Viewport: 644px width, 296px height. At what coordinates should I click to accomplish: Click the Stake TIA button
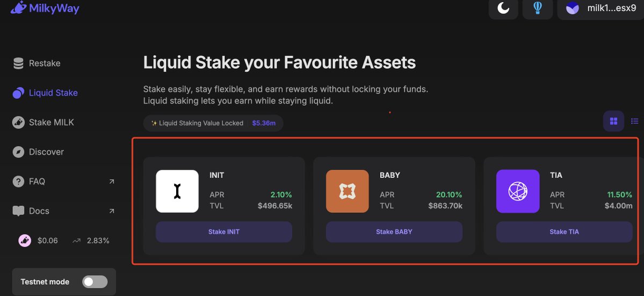click(565, 232)
